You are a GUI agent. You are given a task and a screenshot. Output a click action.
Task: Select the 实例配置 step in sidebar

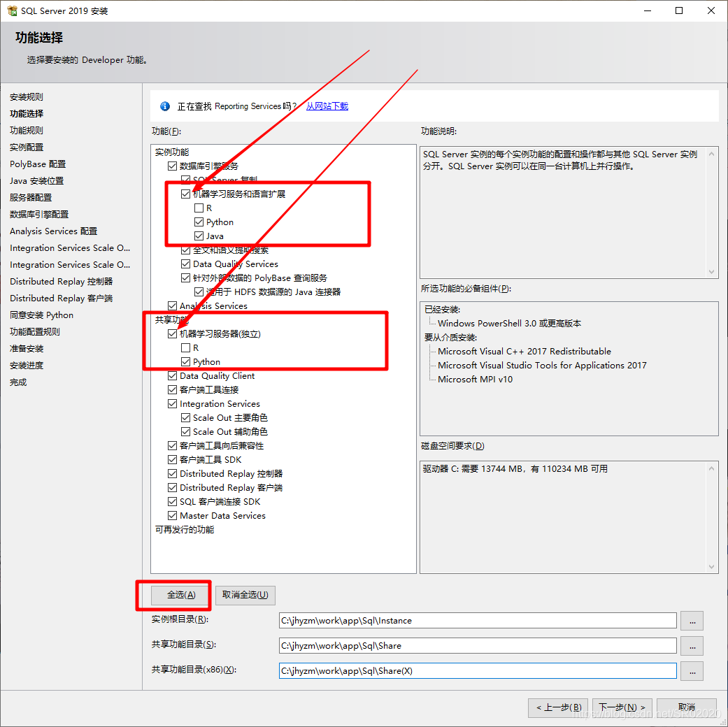coord(27,147)
